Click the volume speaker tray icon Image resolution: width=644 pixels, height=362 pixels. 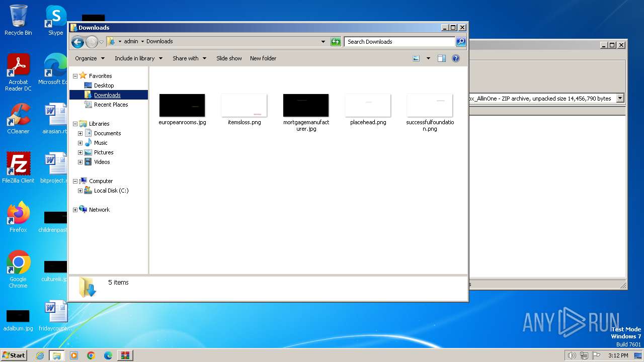coord(572,355)
